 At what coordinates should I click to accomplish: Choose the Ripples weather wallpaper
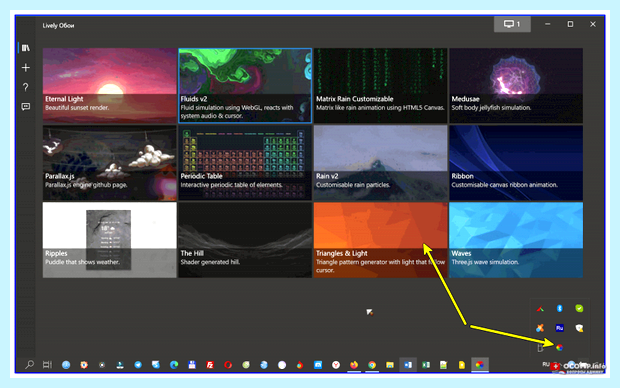click(x=110, y=240)
